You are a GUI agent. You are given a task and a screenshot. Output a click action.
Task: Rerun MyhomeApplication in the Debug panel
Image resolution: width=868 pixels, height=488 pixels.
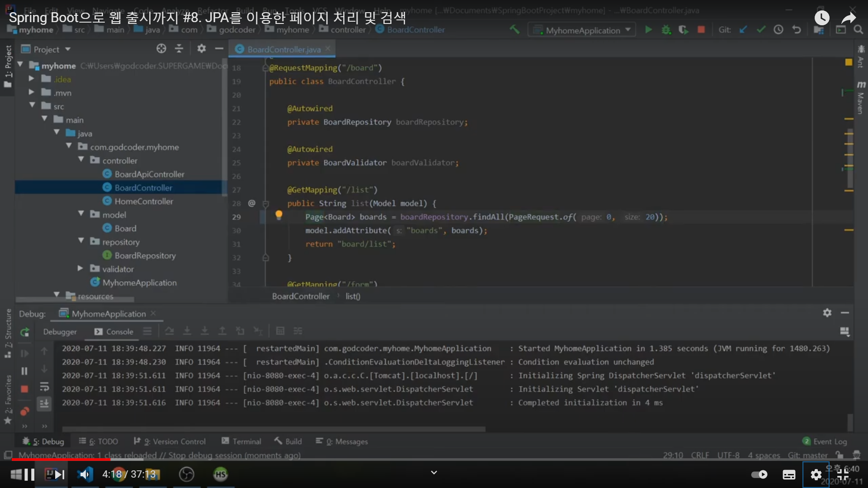(25, 333)
